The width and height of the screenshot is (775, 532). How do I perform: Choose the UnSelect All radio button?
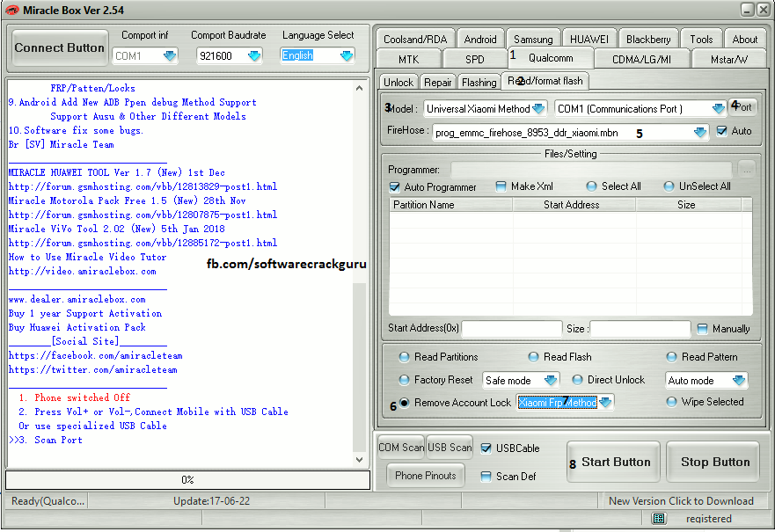(x=669, y=186)
